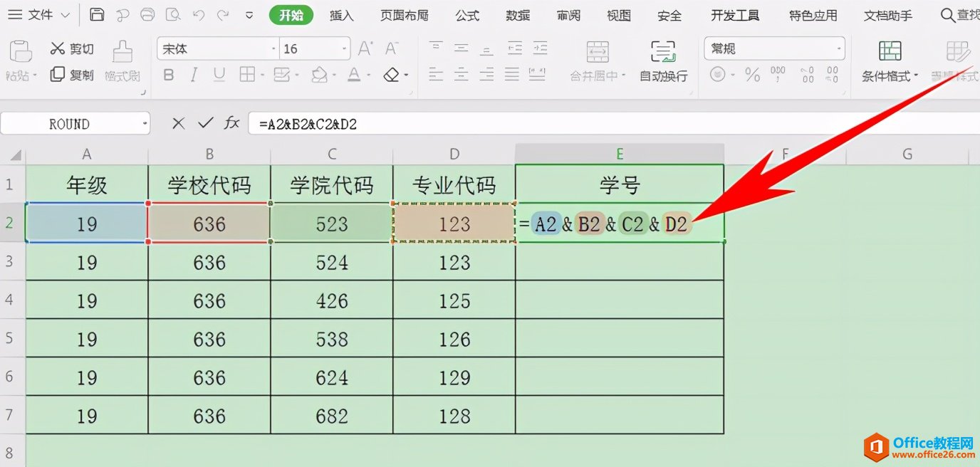Decrease font size with A- icon
Image resolution: width=980 pixels, height=467 pixels.
tap(391, 48)
